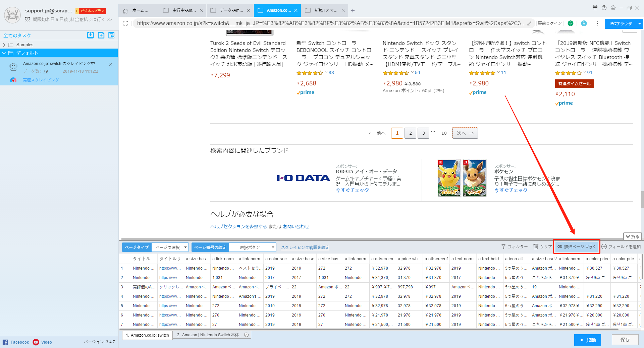Reload the page with the refresh icon

click(x=125, y=23)
